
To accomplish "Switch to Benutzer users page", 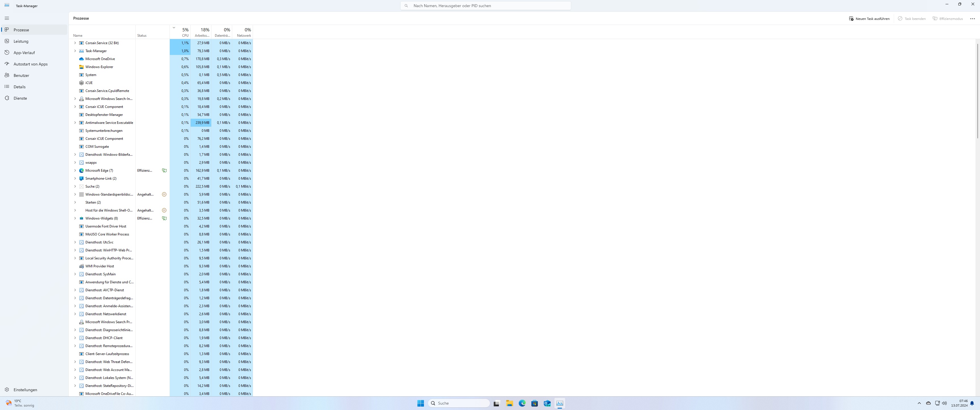I will (x=21, y=75).
